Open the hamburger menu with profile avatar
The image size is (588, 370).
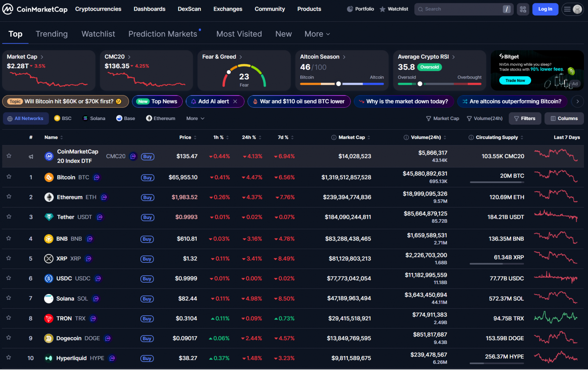click(572, 9)
